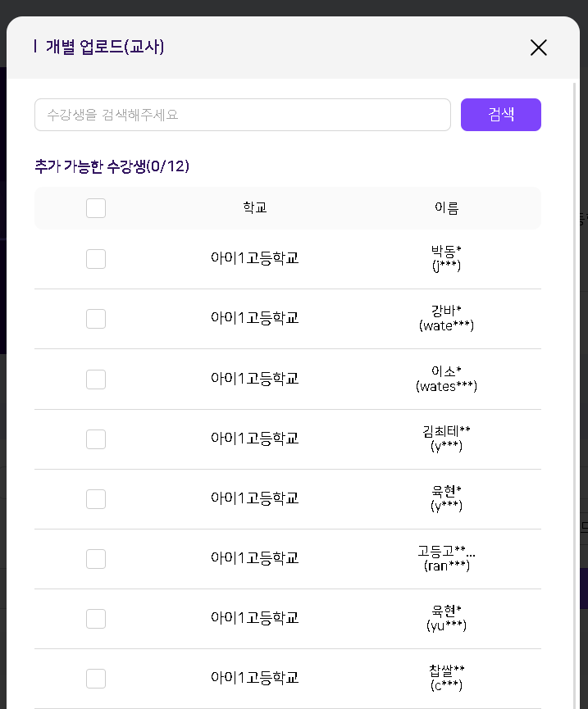Select the checkbox beside 고등고**… (ran***)
588x709 pixels.
pyautogui.click(x=96, y=558)
